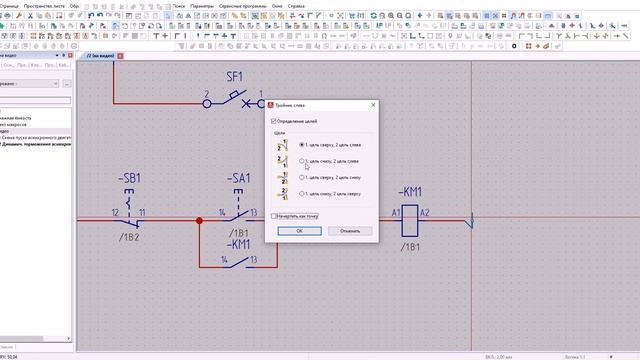Click the Zoom out magnifier icon
The image size is (640, 360).
point(400,16)
